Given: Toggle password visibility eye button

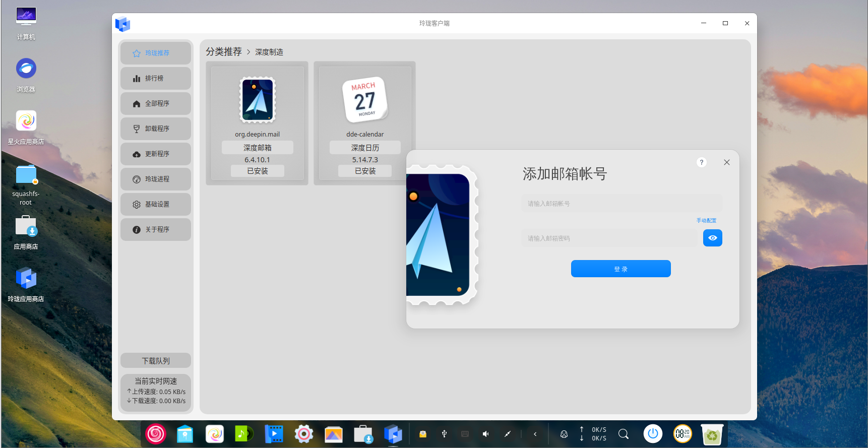Looking at the screenshot, I should (x=713, y=238).
